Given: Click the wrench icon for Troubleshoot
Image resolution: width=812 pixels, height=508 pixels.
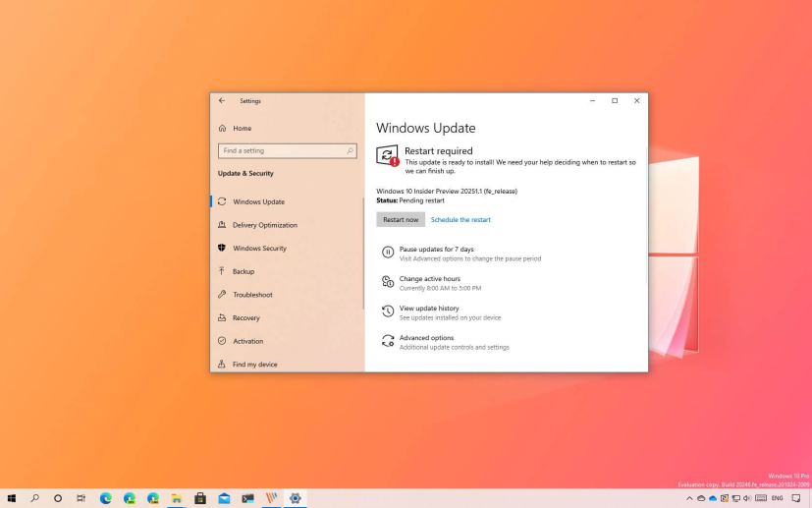Looking at the screenshot, I should pyautogui.click(x=222, y=295).
